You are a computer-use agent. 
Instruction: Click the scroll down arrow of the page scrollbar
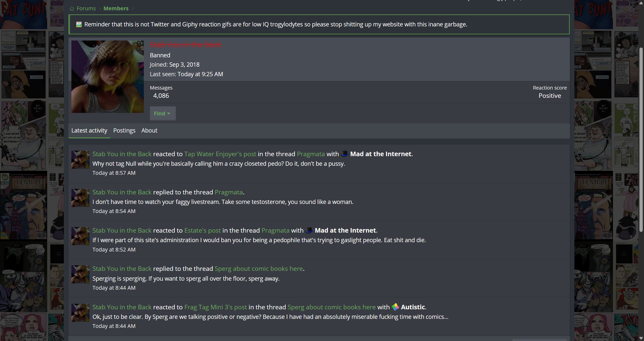click(x=641, y=338)
